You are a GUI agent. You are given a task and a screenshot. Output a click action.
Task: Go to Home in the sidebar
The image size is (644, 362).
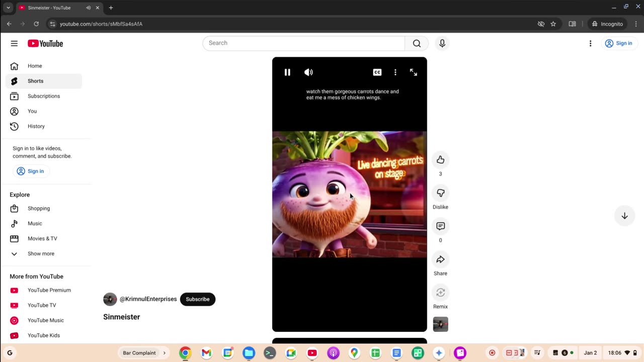click(44, 66)
